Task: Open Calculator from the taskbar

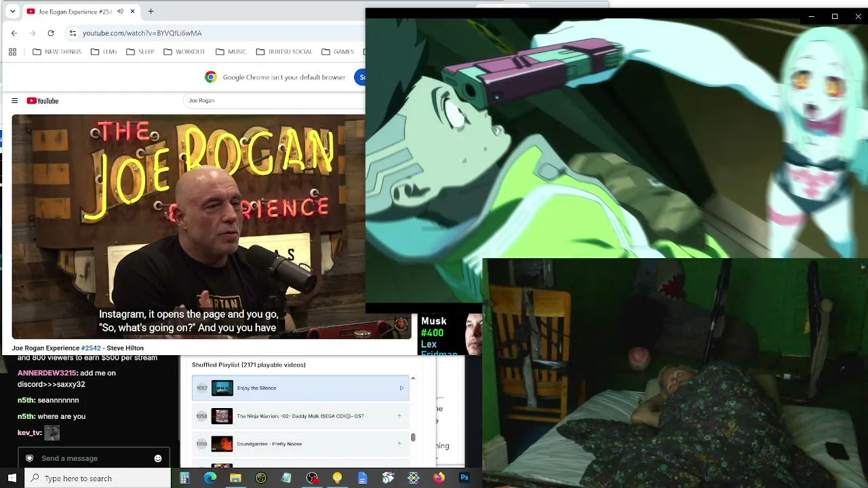Action: pos(184,478)
